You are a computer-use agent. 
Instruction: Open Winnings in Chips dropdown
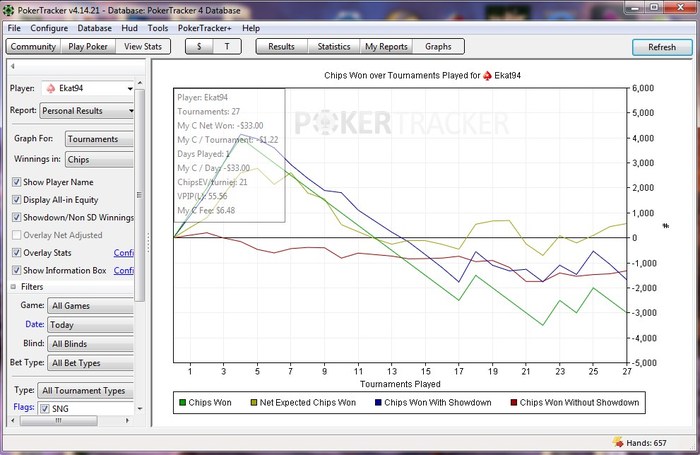(99, 159)
